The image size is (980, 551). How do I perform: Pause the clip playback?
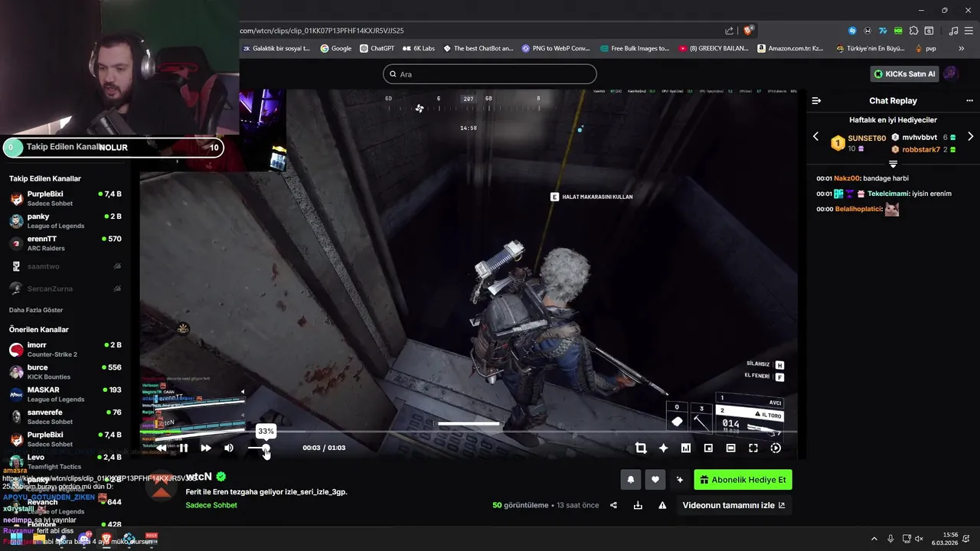(x=184, y=448)
